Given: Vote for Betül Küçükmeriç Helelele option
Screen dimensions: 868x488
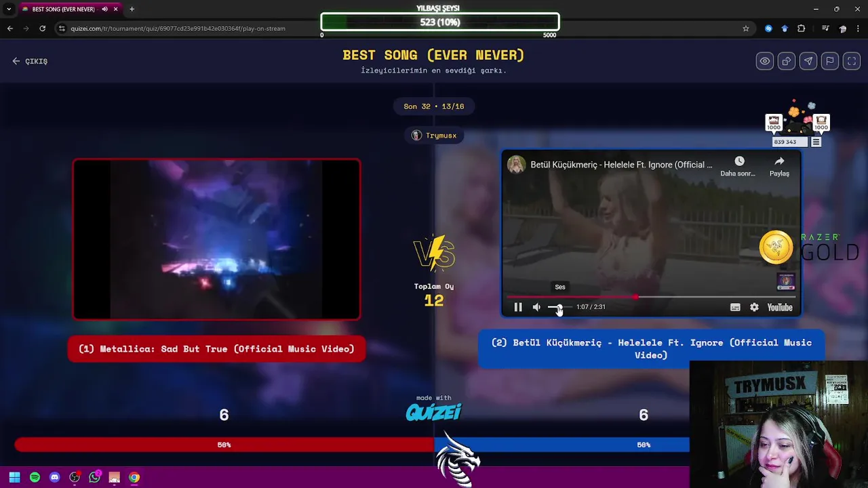Looking at the screenshot, I should (x=652, y=348).
